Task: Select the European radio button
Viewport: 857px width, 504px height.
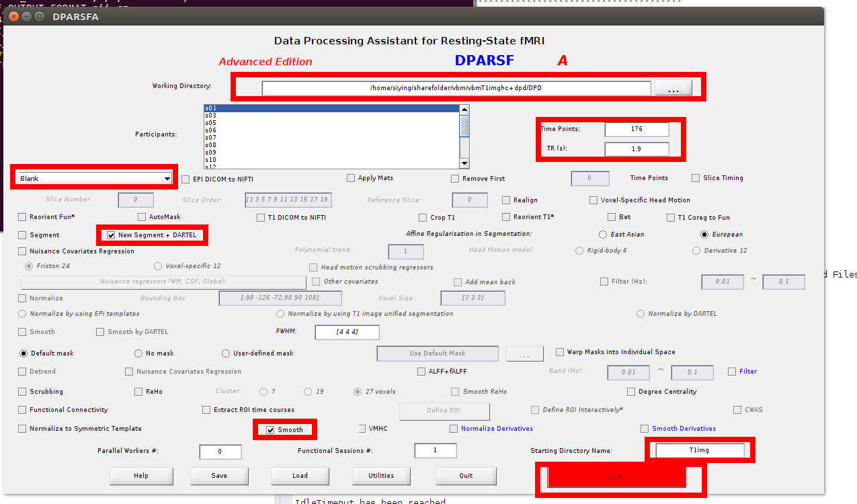Action: [704, 235]
